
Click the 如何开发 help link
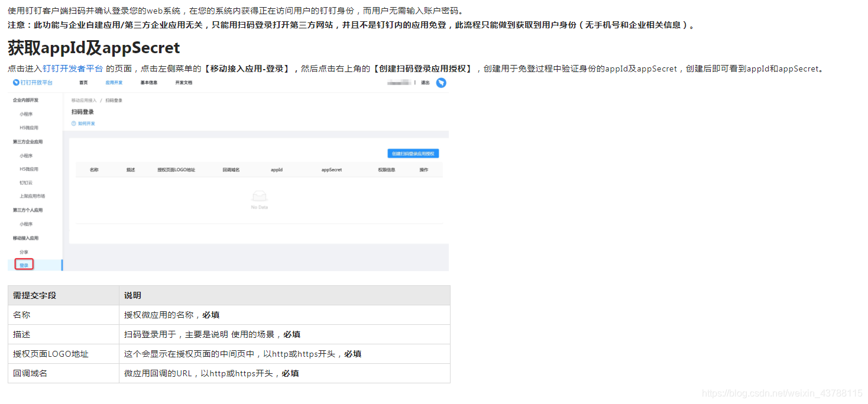pos(86,123)
